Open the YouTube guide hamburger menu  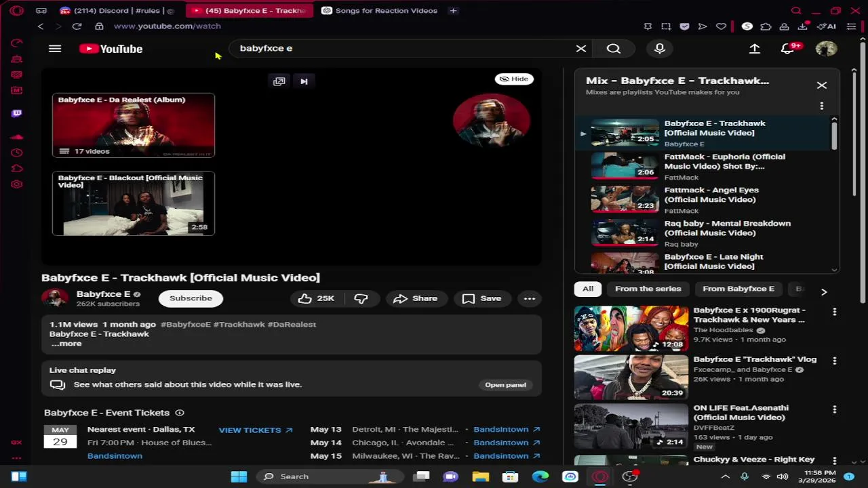(55, 49)
